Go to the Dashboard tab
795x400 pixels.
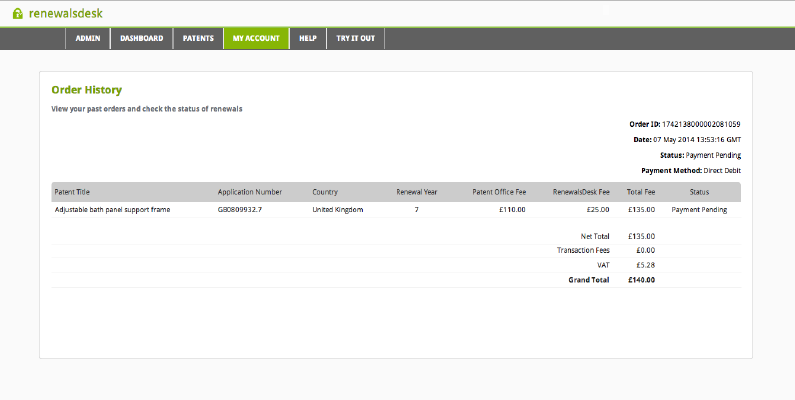pos(141,38)
